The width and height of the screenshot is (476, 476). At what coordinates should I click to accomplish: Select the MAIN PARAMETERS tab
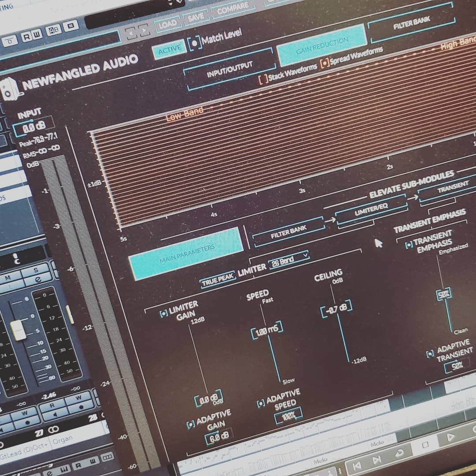click(x=186, y=254)
